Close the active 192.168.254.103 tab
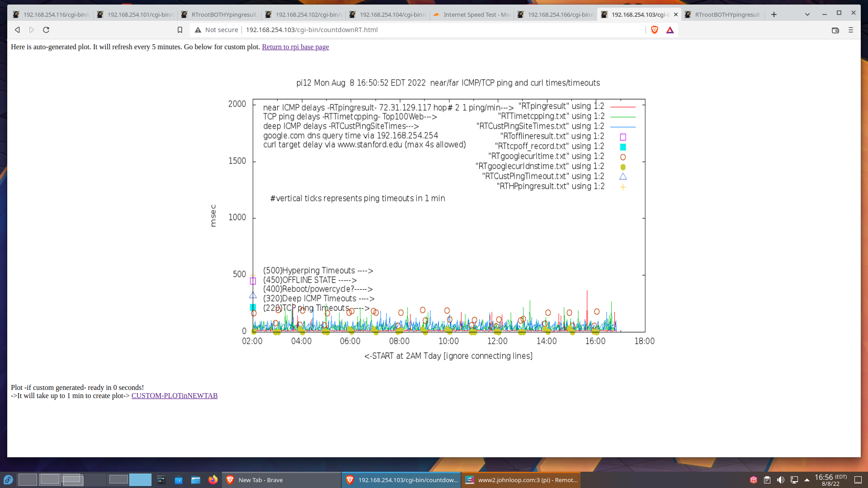 [x=676, y=14]
